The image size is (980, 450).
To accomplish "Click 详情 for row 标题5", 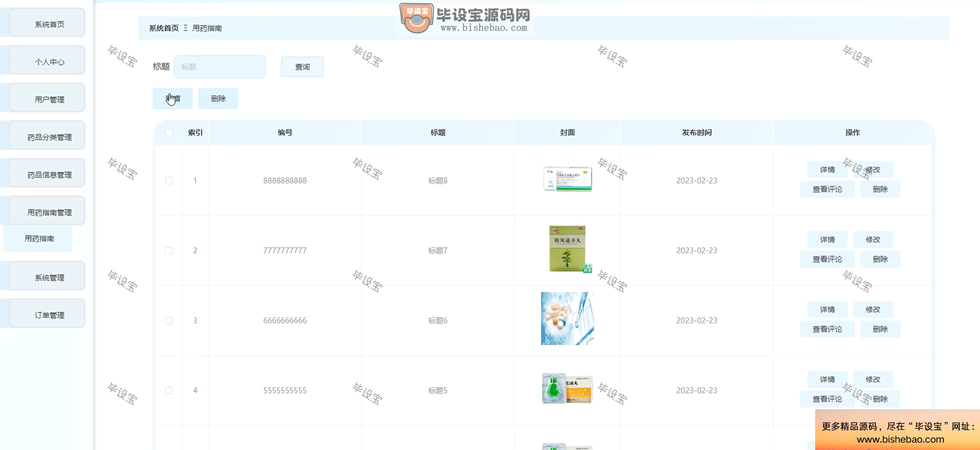I will [x=828, y=380].
